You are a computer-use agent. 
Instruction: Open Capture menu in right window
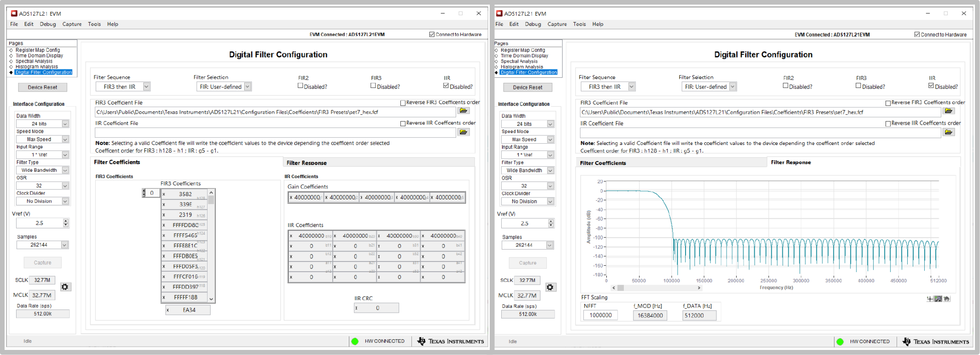557,24
